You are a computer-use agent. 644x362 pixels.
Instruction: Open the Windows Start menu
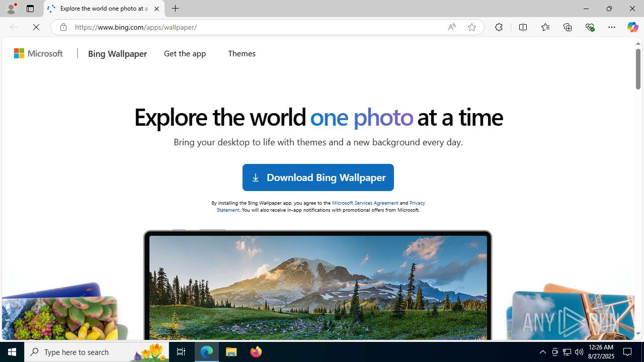click(12, 352)
